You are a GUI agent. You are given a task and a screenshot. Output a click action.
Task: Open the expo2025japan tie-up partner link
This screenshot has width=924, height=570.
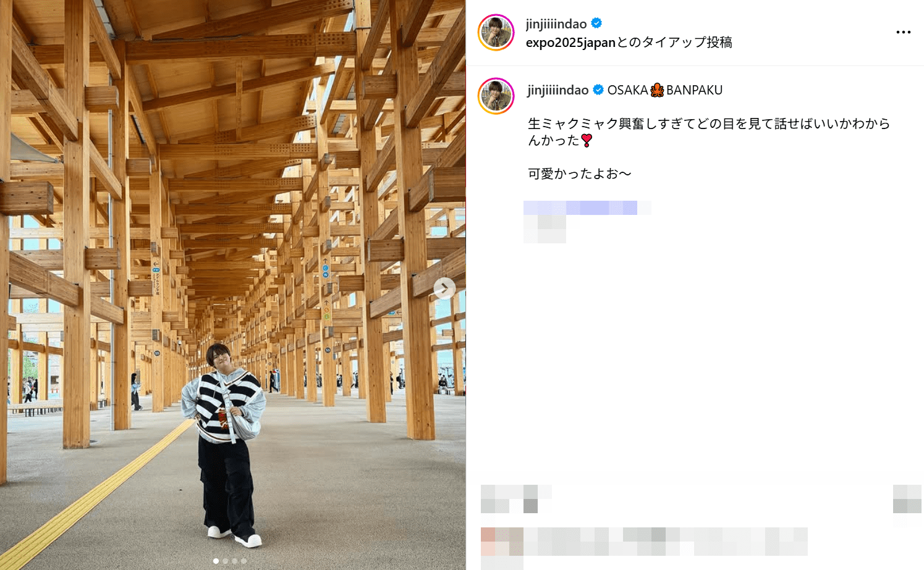pyautogui.click(x=570, y=43)
